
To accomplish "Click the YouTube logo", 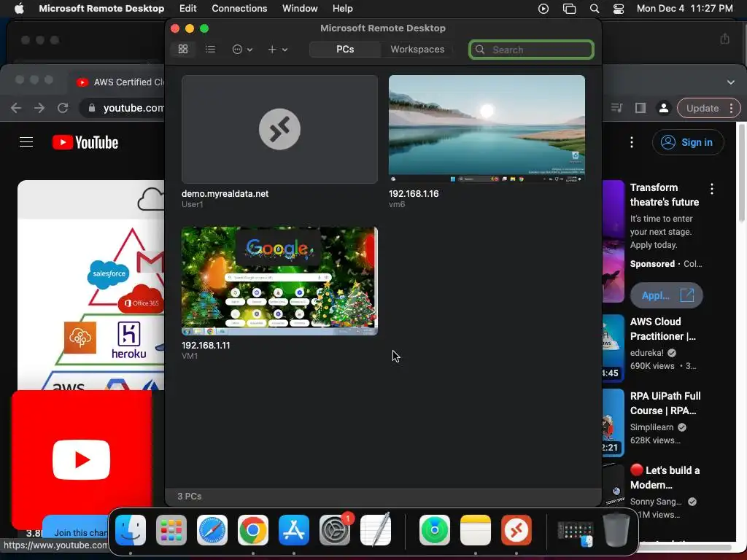I will coord(85,142).
